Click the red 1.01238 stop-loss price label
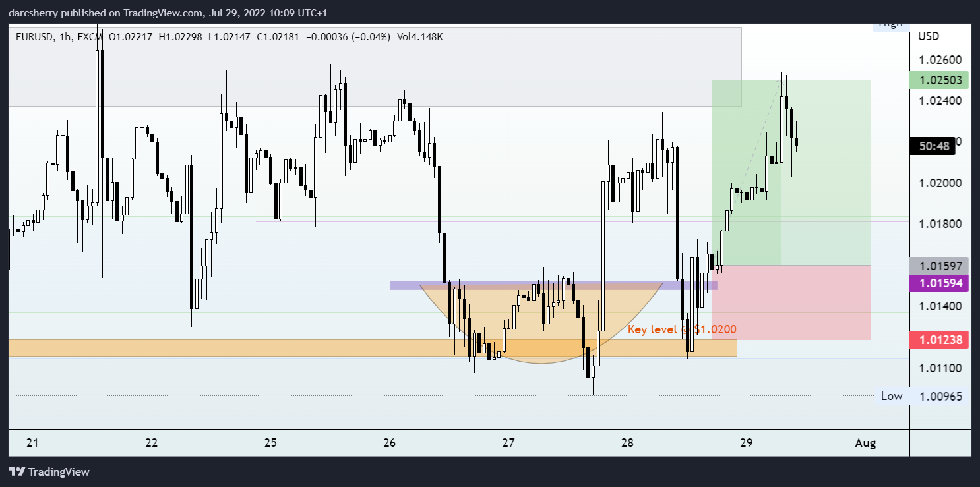This screenshot has width=980, height=487. coord(940,341)
